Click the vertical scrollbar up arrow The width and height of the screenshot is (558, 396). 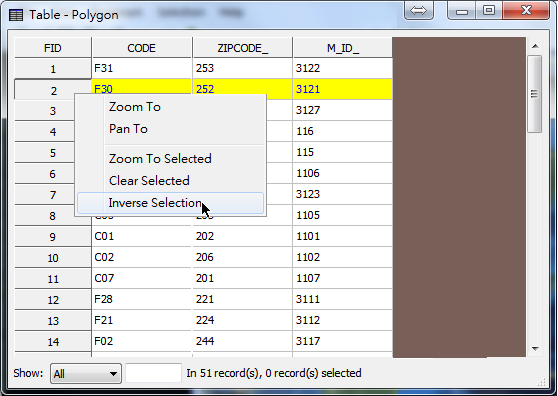click(535, 46)
